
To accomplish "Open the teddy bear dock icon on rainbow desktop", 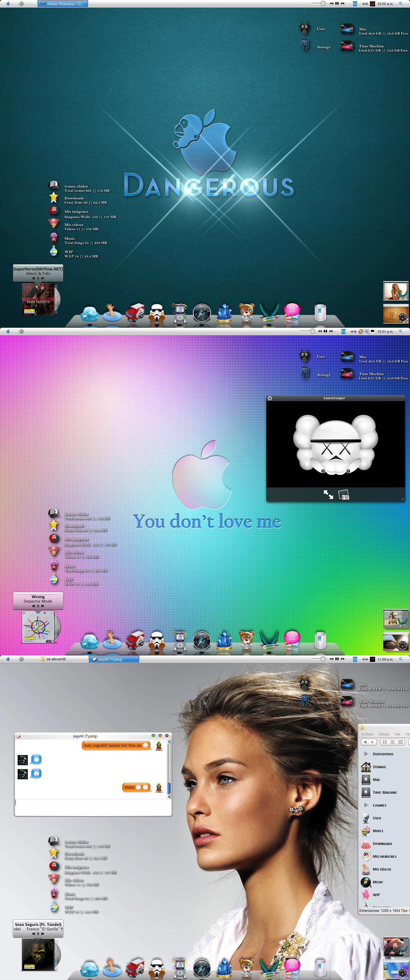I will [247, 641].
